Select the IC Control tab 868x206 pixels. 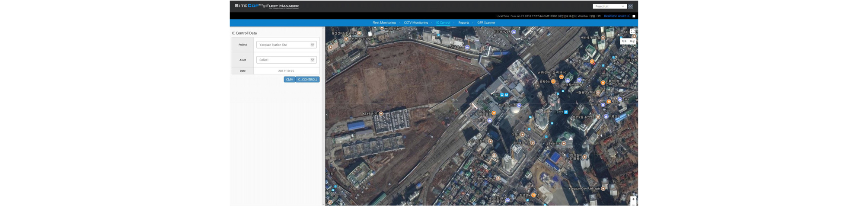pos(443,23)
